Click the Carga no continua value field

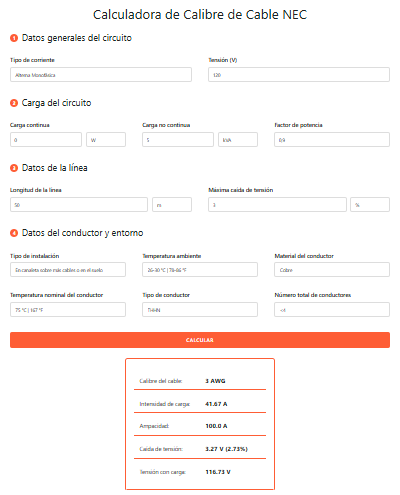click(178, 140)
